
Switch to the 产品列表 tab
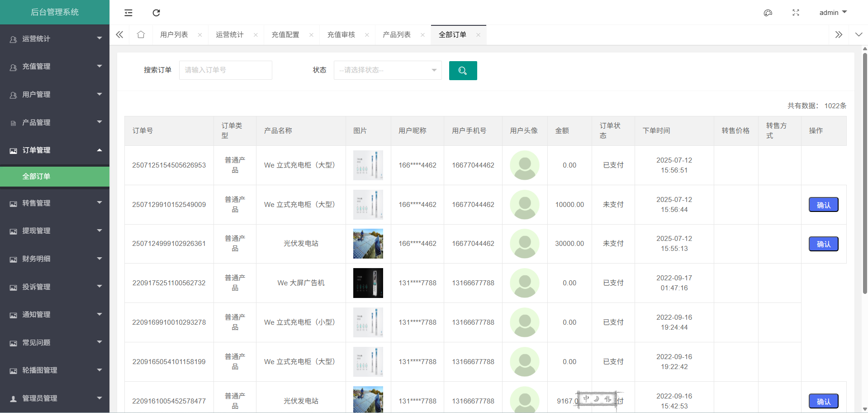pos(396,35)
